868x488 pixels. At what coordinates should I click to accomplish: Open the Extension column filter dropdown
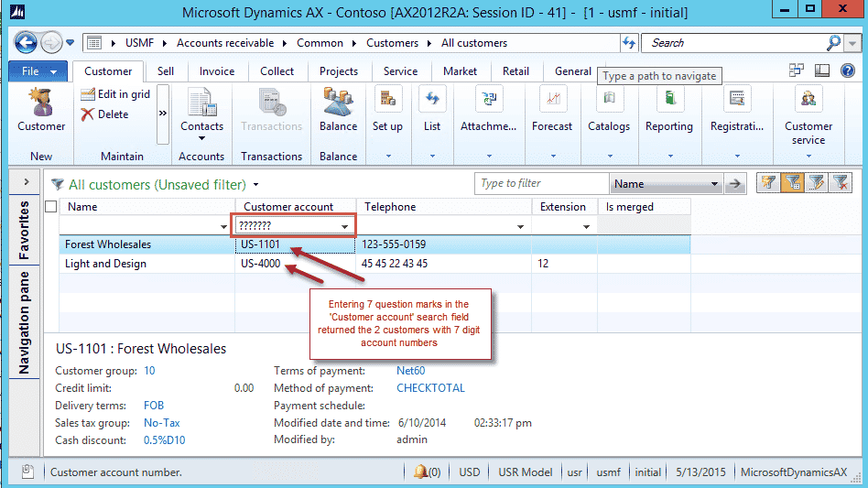tap(586, 226)
